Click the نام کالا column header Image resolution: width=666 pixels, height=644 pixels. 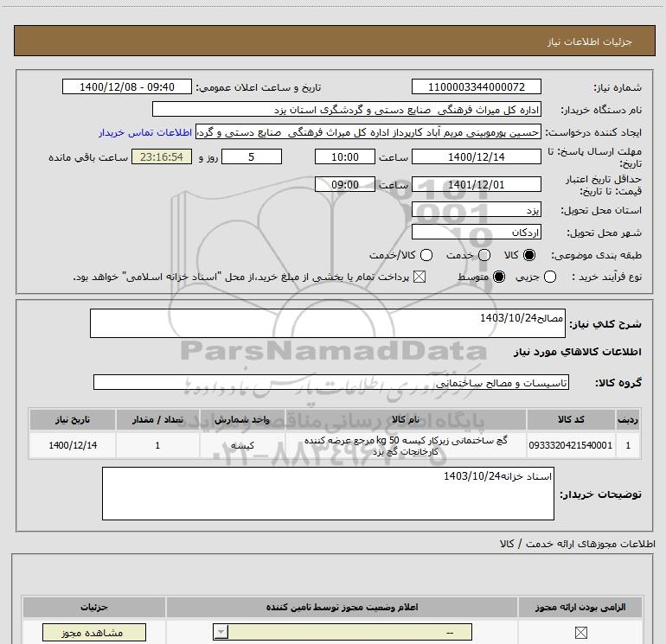click(x=406, y=419)
